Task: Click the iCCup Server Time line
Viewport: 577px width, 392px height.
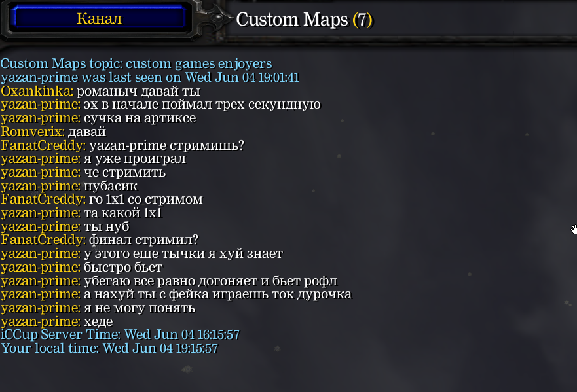Action: (x=120, y=335)
